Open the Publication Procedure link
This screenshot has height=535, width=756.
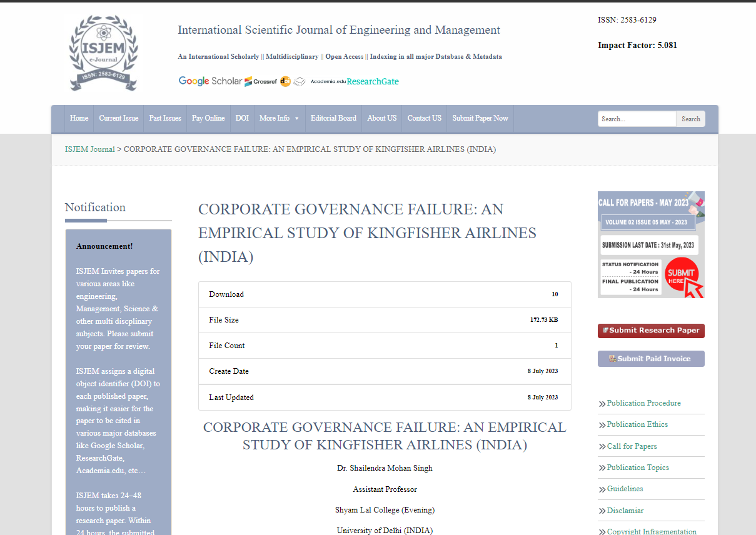click(x=643, y=403)
